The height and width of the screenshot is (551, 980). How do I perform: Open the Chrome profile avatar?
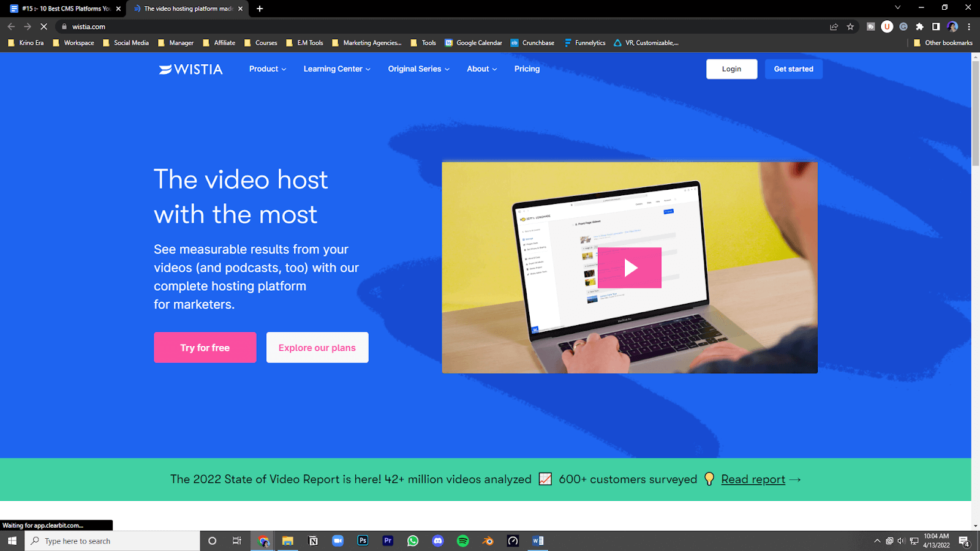(x=952, y=26)
